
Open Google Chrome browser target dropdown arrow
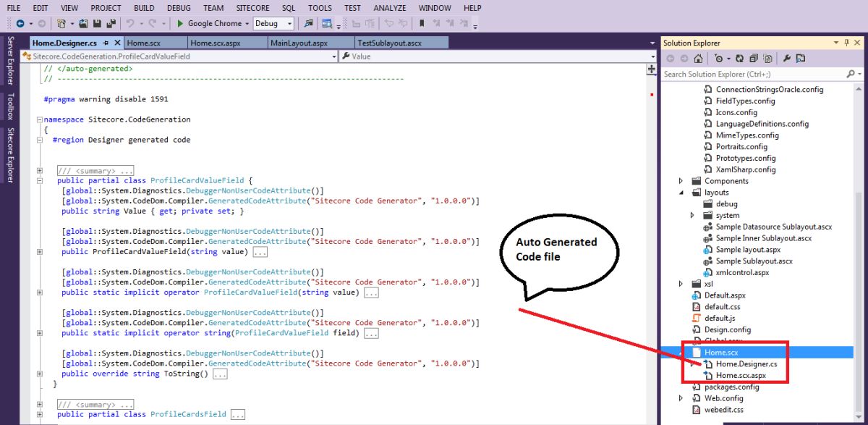[x=247, y=24]
